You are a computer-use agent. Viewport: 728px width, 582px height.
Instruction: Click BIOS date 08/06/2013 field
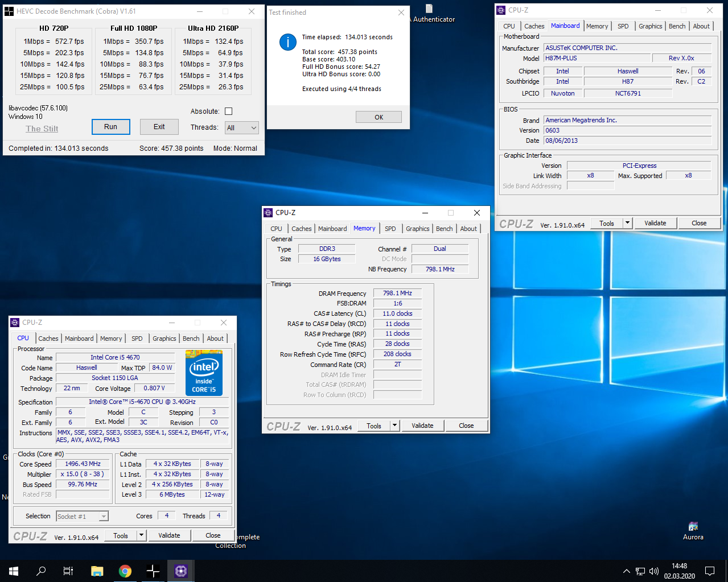pyautogui.click(x=627, y=141)
